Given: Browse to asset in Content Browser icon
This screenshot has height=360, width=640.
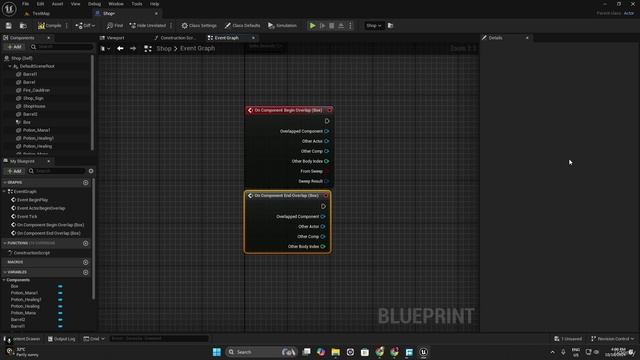Looking at the screenshot, I should pos(23,26).
